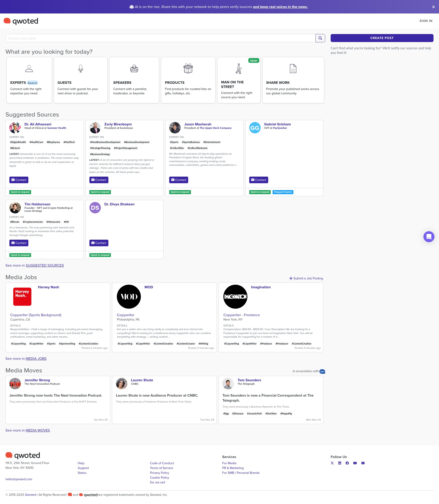Open the Code of Conduct link
The height and width of the screenshot is (504, 439).
[x=162, y=463]
